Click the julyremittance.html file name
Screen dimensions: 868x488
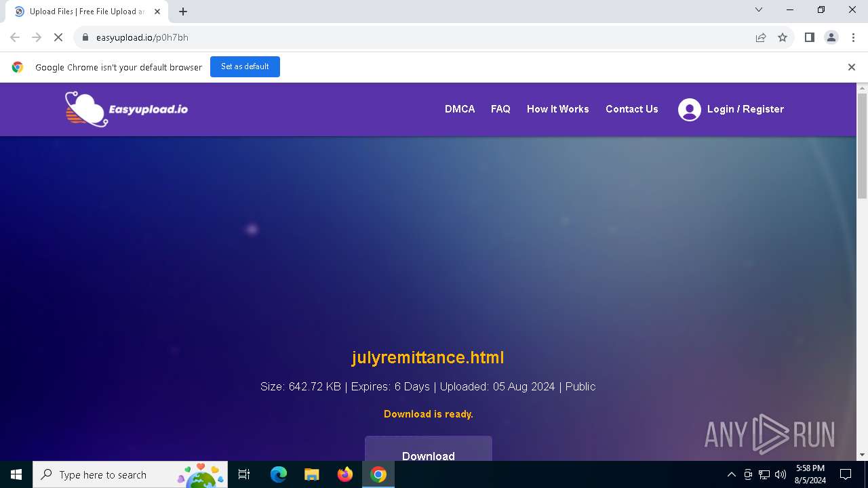[428, 357]
